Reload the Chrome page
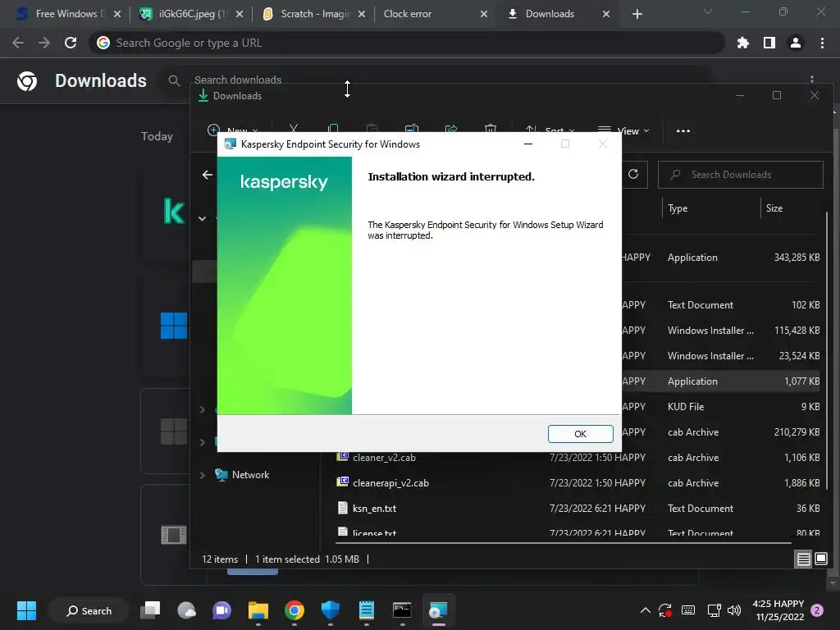The width and height of the screenshot is (840, 630). pyautogui.click(x=71, y=43)
